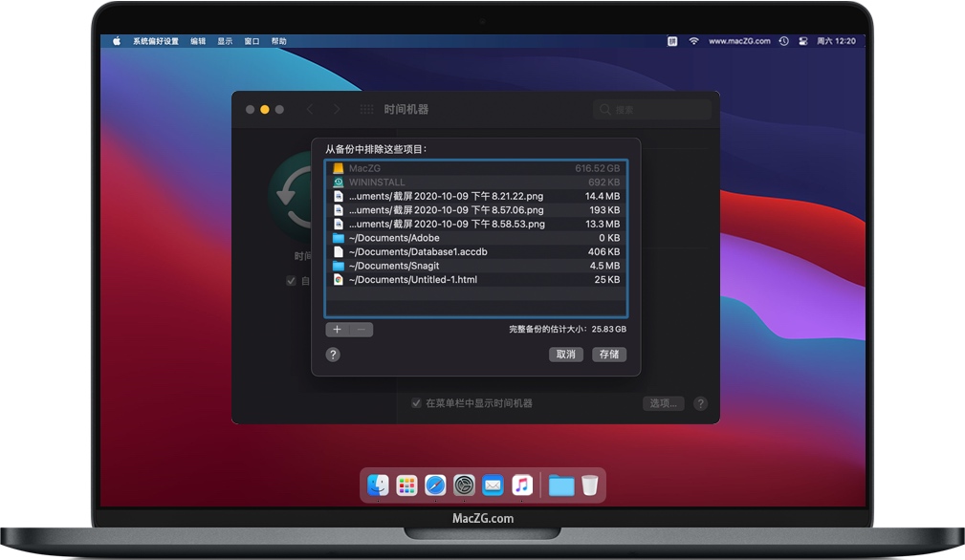Image resolution: width=965 pixels, height=560 pixels.
Task: Open the 窗口 menu in menu bar
Action: (x=252, y=41)
